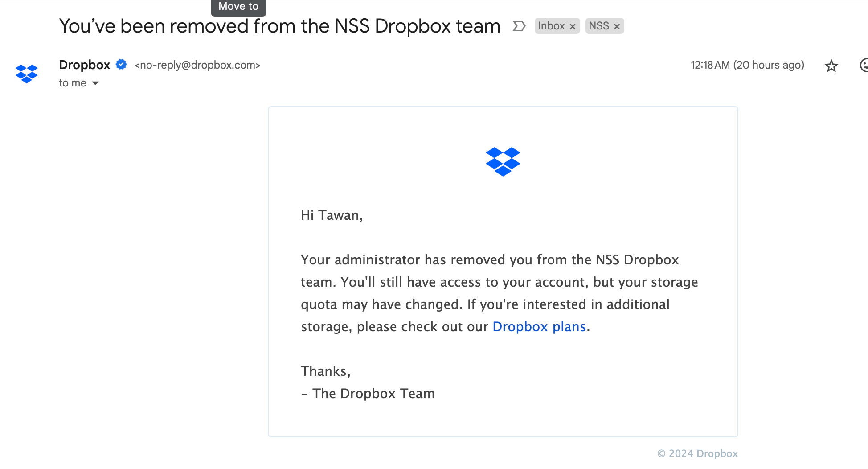Click the Dropbox logo in the email body
This screenshot has width=868, height=469.
(503, 161)
